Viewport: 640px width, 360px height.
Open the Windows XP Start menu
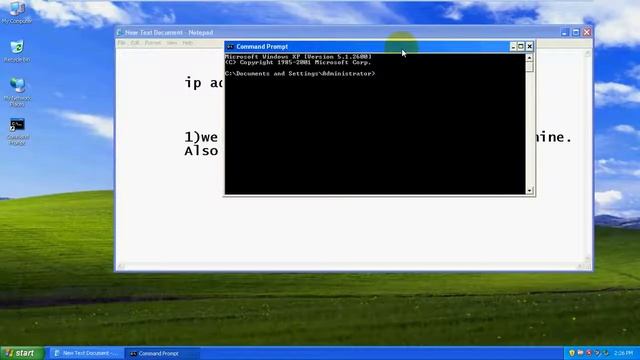click(x=22, y=353)
